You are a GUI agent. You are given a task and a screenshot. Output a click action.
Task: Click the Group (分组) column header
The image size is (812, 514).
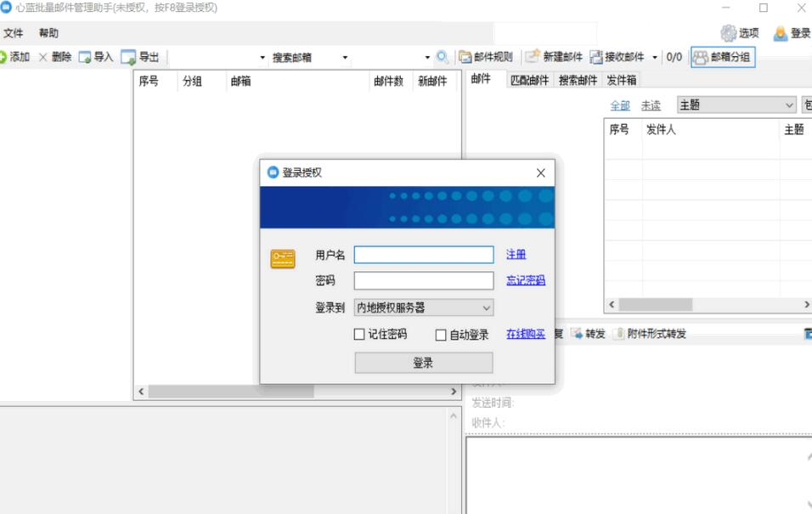[200, 82]
